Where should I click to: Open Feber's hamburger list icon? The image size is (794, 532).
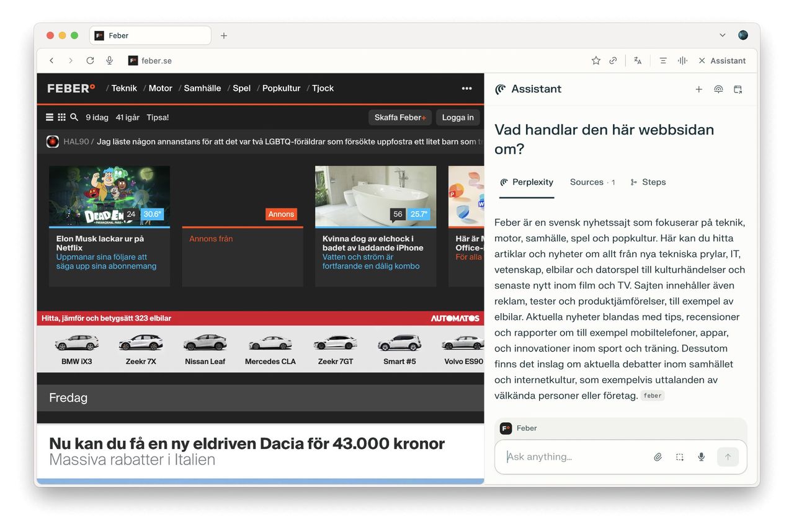(x=49, y=117)
